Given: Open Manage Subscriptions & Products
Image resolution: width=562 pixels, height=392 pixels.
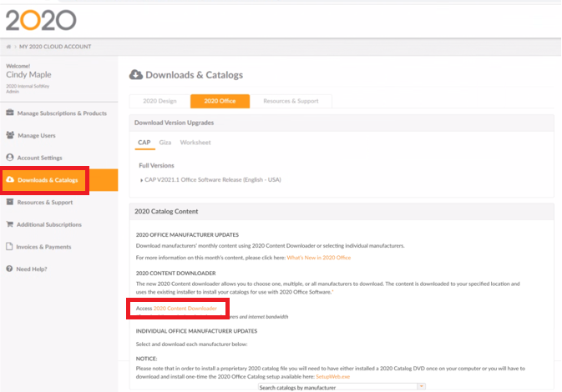Looking at the screenshot, I should coord(62,113).
